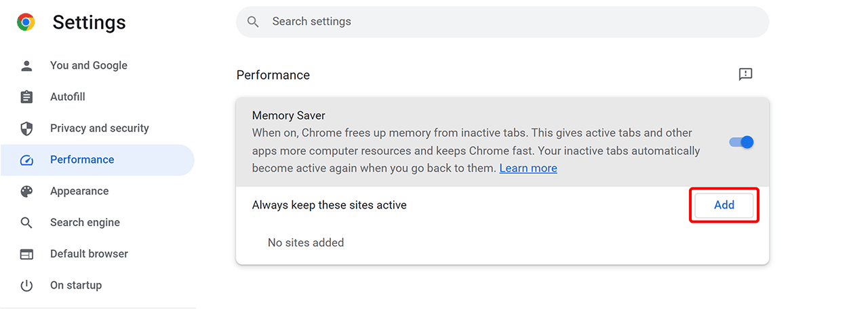The height and width of the screenshot is (309, 868).
Task: Go to the Autofill settings
Action: tap(68, 97)
